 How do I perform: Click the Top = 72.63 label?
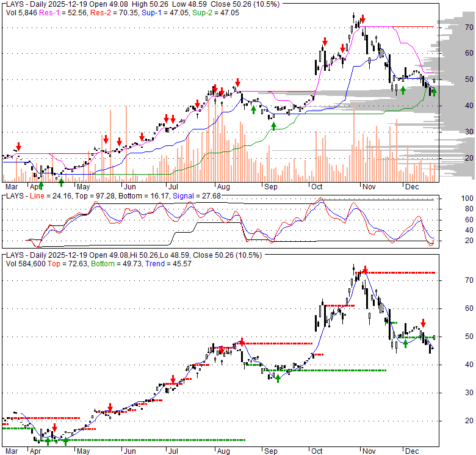pyautogui.click(x=68, y=264)
